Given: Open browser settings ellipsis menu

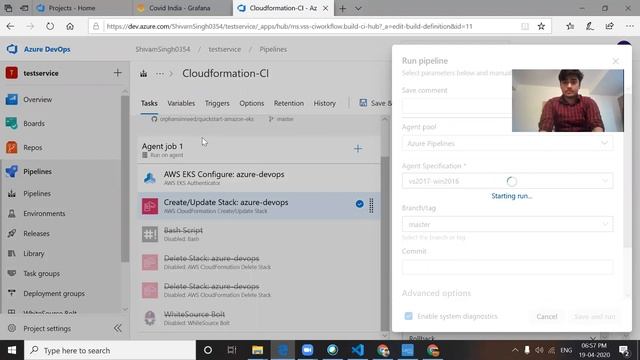Looking at the screenshot, I should click(629, 26).
